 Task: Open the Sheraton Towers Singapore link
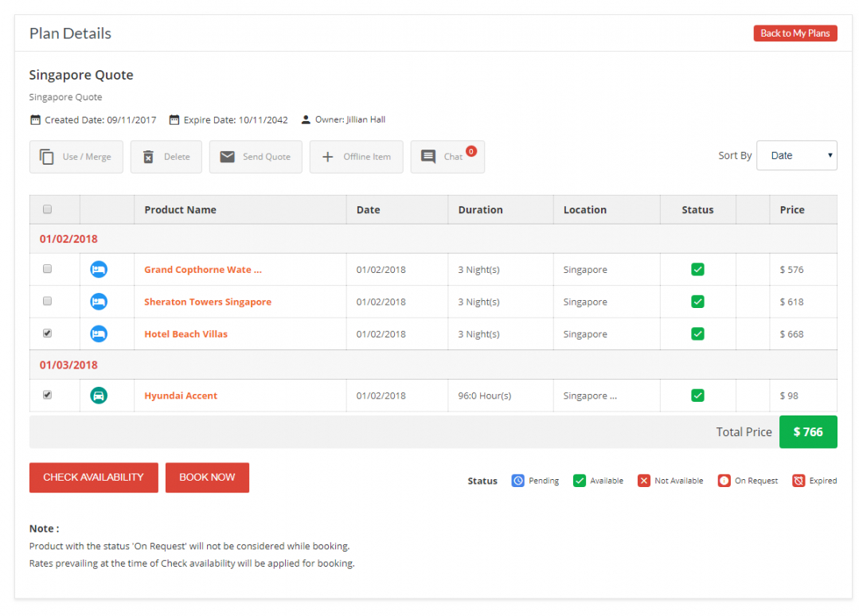click(x=208, y=302)
